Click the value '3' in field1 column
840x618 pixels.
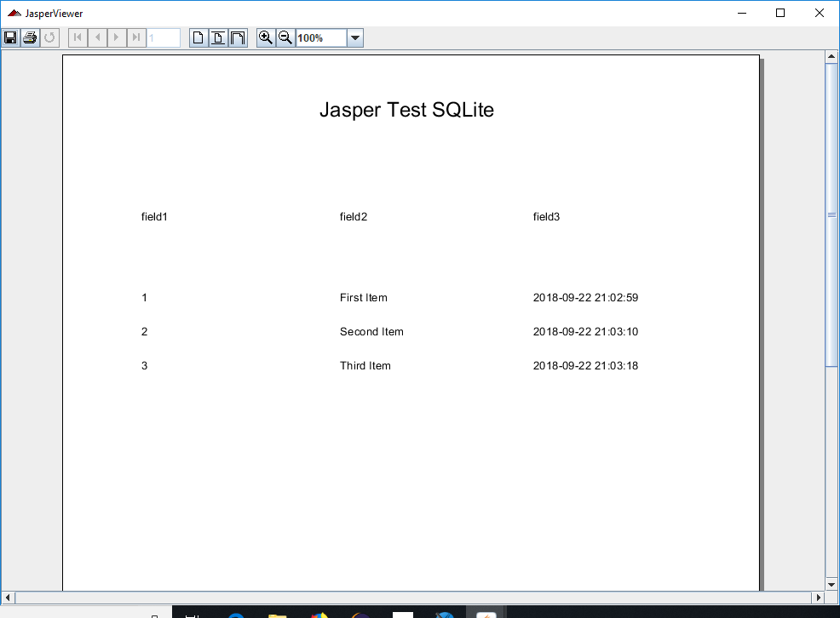coord(144,366)
